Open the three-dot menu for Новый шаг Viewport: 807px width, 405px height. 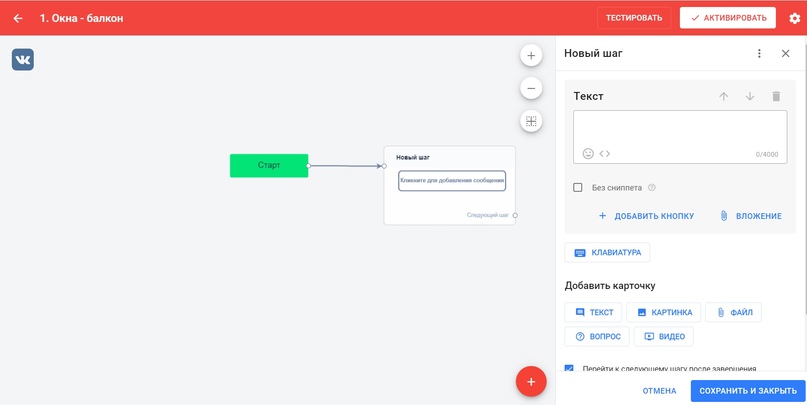click(759, 54)
